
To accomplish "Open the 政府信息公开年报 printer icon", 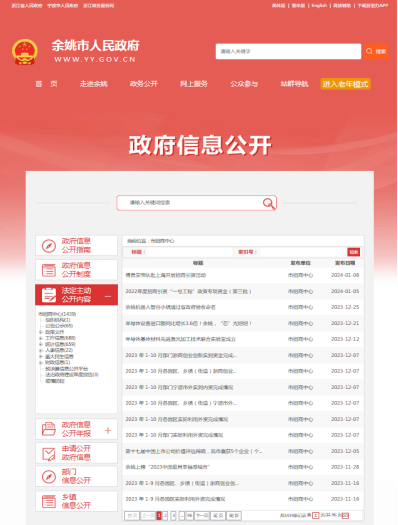I will pos(49,429).
